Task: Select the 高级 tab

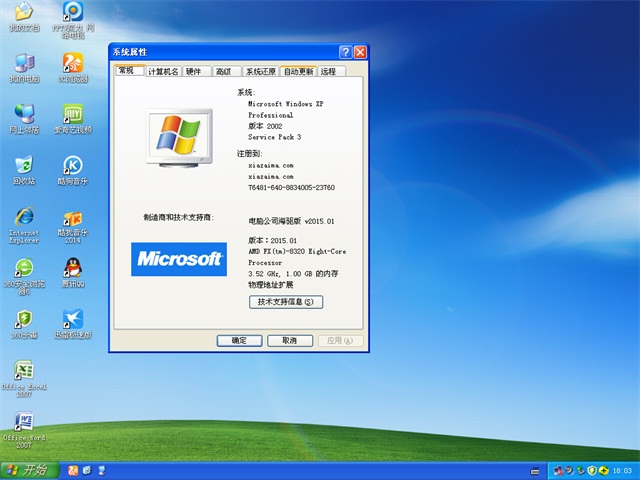Action: click(223, 72)
